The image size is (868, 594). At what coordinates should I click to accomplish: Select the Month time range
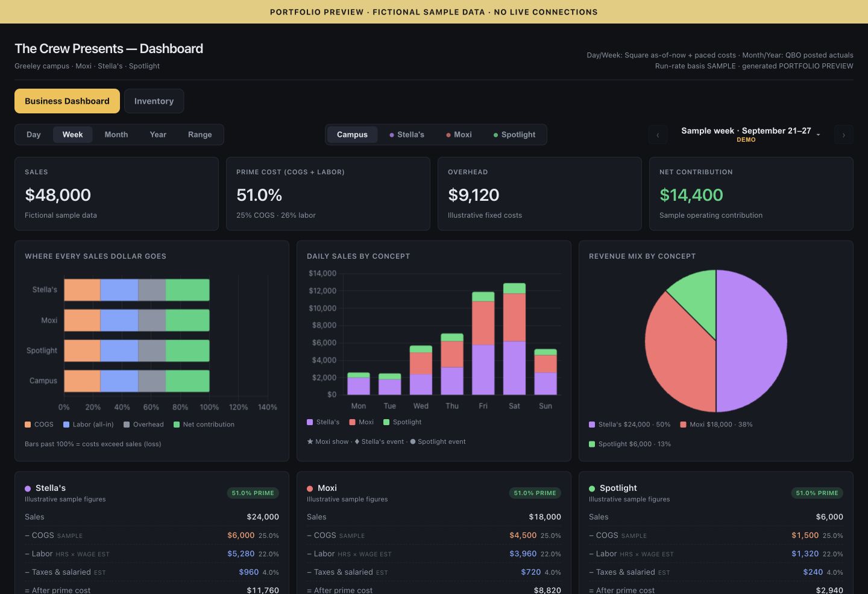(x=116, y=134)
